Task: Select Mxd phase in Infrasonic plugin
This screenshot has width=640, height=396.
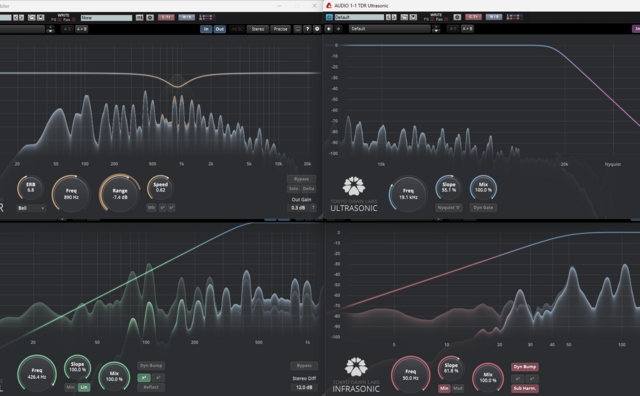Action: click(x=458, y=388)
